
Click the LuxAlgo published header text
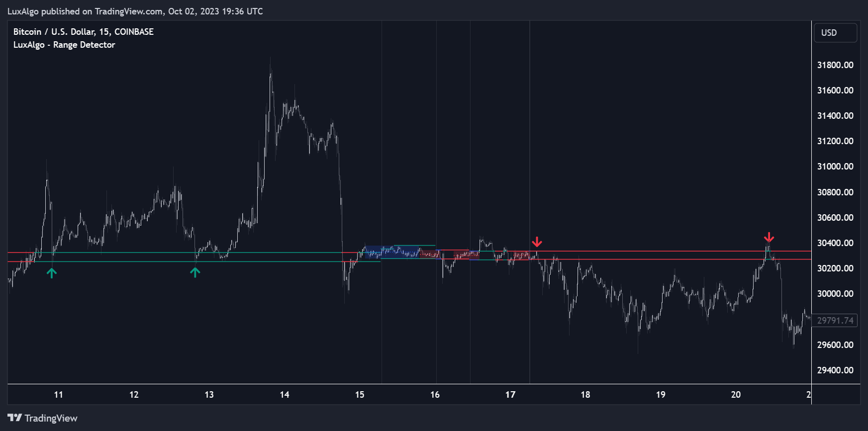(x=135, y=11)
